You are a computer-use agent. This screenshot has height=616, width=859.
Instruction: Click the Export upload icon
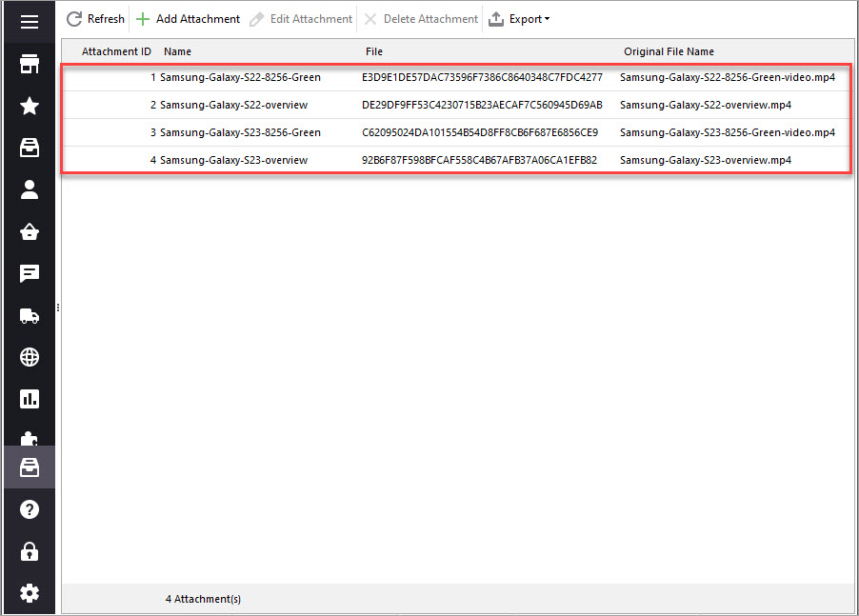click(x=496, y=19)
